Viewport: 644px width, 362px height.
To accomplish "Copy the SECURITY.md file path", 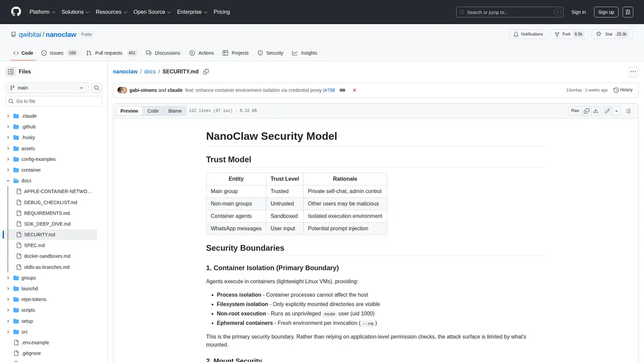I will [x=206, y=72].
